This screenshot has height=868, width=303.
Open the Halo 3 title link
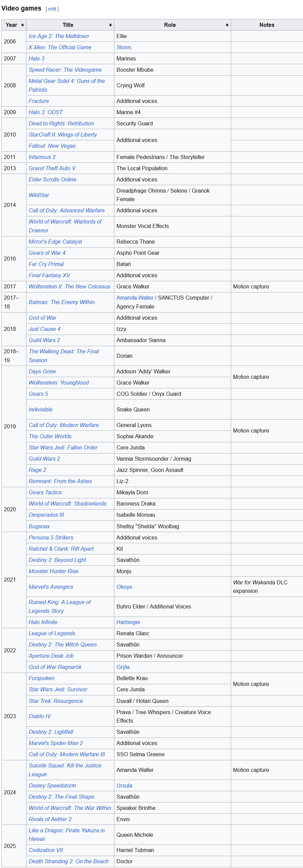click(37, 59)
